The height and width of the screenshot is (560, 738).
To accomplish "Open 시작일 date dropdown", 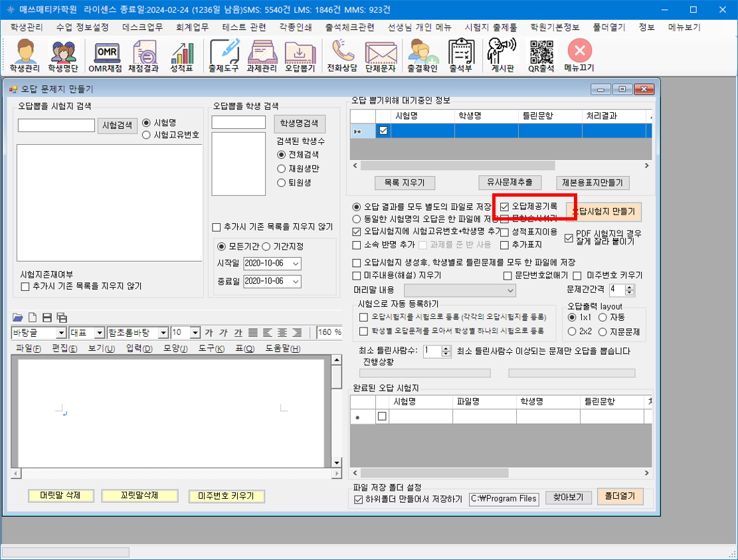I will [x=296, y=264].
